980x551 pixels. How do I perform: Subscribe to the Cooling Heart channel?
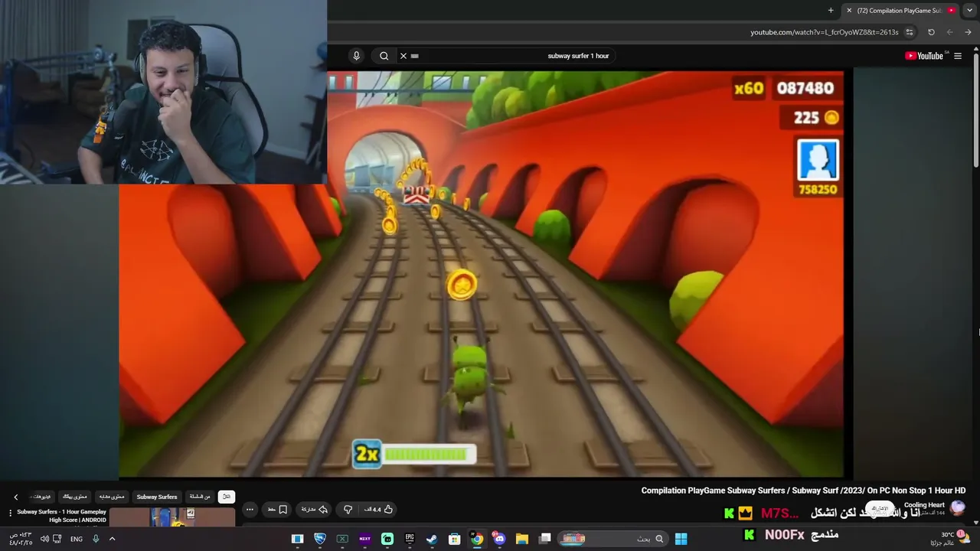880,508
